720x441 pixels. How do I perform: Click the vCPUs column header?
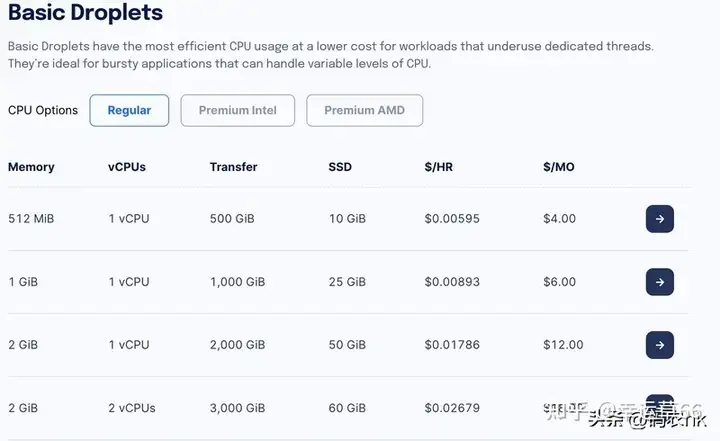[x=127, y=167]
